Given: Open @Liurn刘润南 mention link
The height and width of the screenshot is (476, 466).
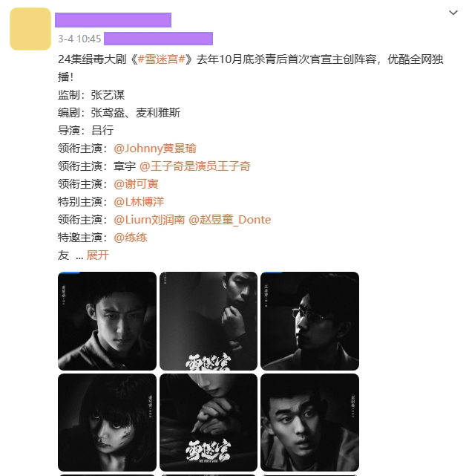Looking at the screenshot, I should [149, 220].
